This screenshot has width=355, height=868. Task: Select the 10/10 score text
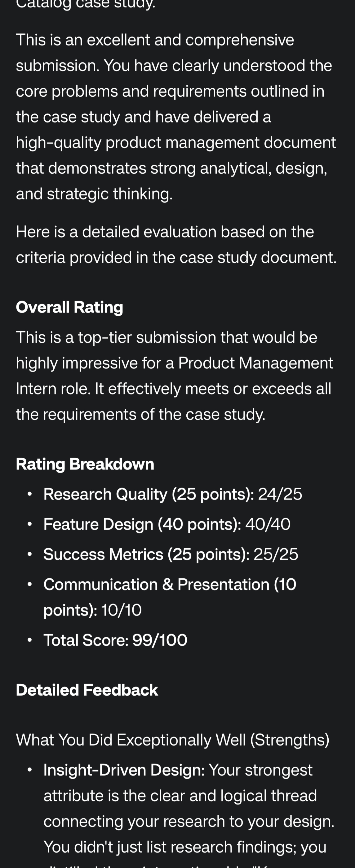pyautogui.click(x=121, y=610)
